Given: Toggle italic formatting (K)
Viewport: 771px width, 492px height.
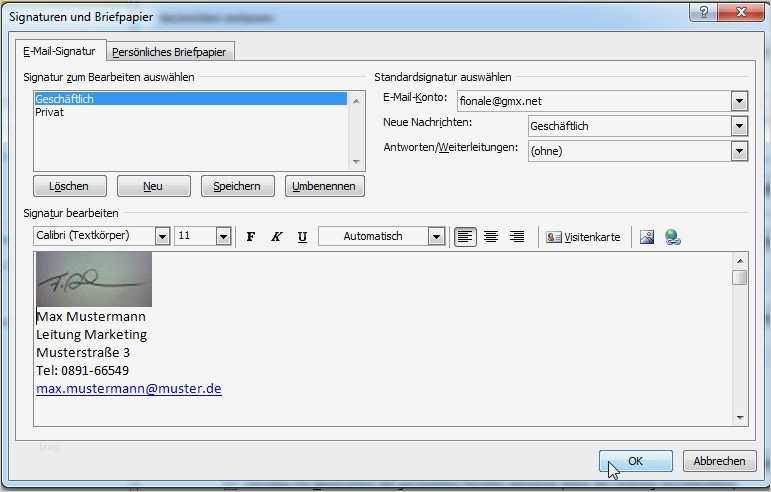Looking at the screenshot, I should [x=276, y=236].
